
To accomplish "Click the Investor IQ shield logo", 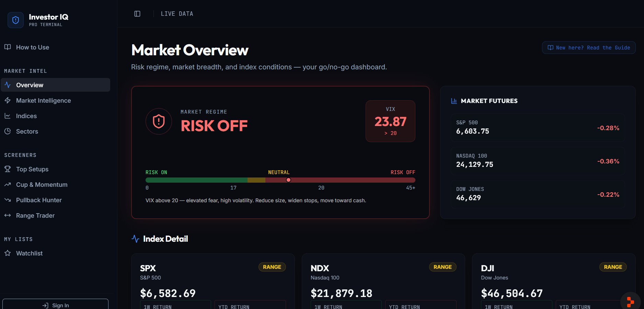I will (15, 20).
